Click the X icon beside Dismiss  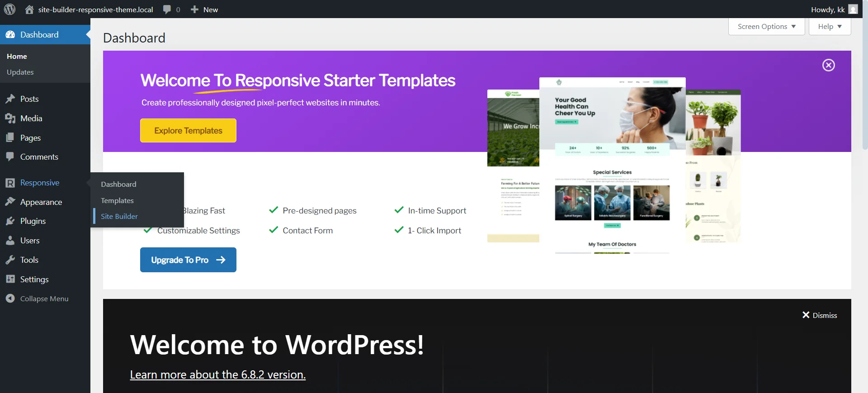click(x=806, y=315)
